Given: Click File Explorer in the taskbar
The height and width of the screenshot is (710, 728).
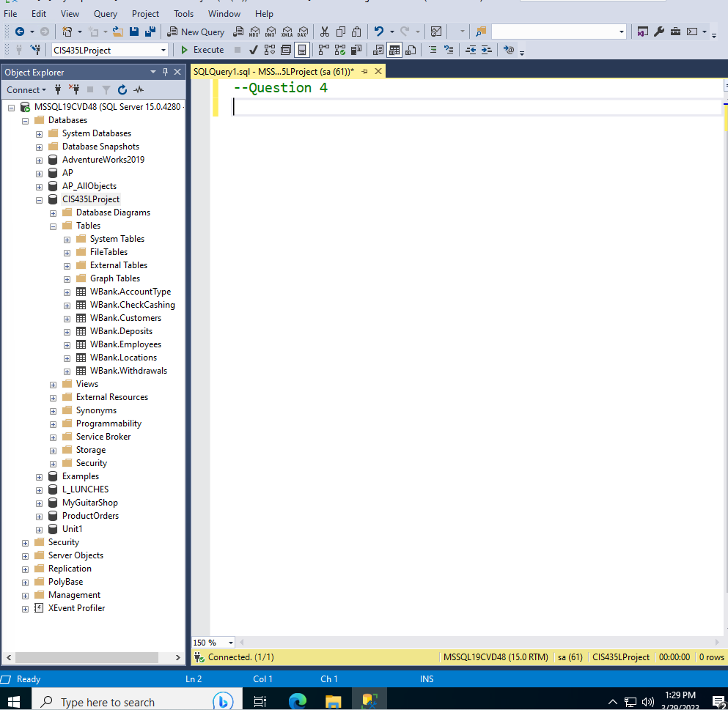Looking at the screenshot, I should point(334,700).
